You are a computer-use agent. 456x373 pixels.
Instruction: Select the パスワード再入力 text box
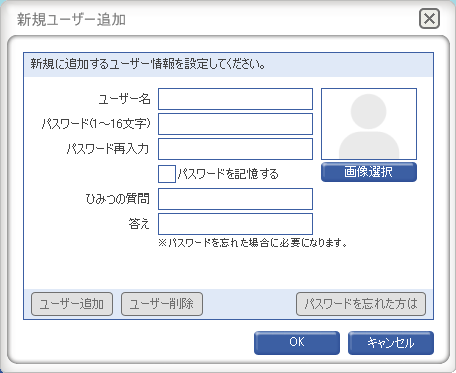click(235, 149)
